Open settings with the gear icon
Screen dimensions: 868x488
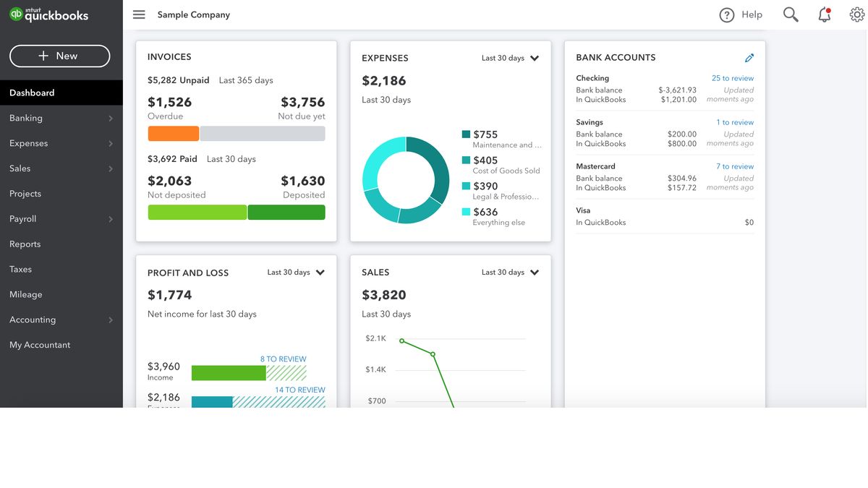(857, 14)
